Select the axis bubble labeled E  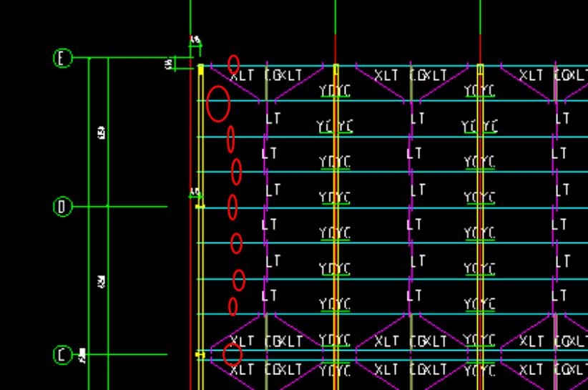(62, 58)
